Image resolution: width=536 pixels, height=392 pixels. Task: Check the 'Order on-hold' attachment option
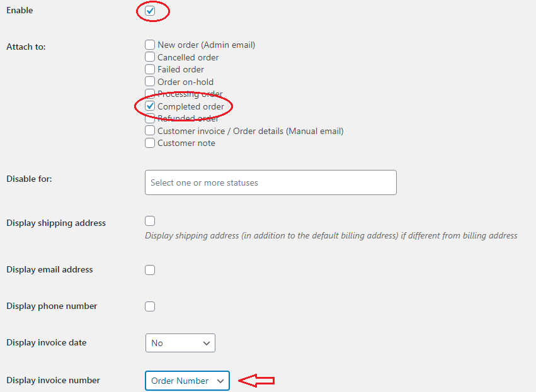tap(149, 81)
